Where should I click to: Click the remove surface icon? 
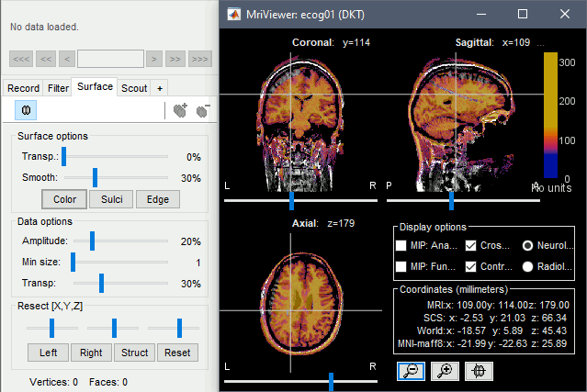(202, 110)
